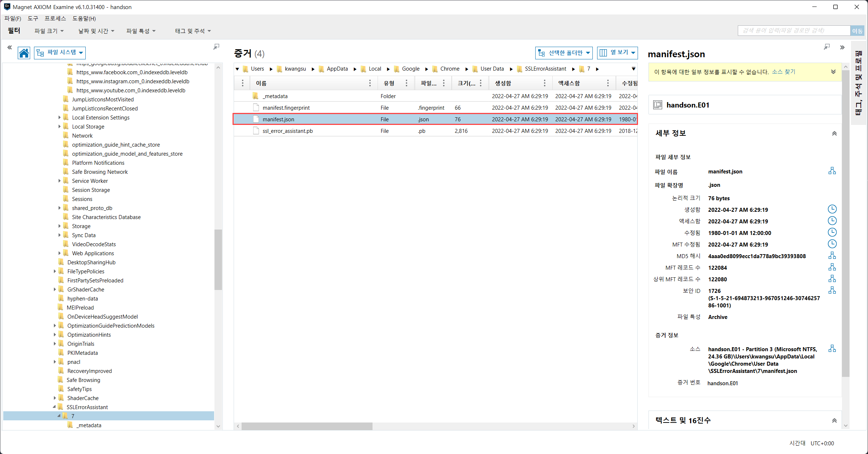The height and width of the screenshot is (454, 868).
Task: Collapse navigation pane with double-left arrow
Action: 10,47
